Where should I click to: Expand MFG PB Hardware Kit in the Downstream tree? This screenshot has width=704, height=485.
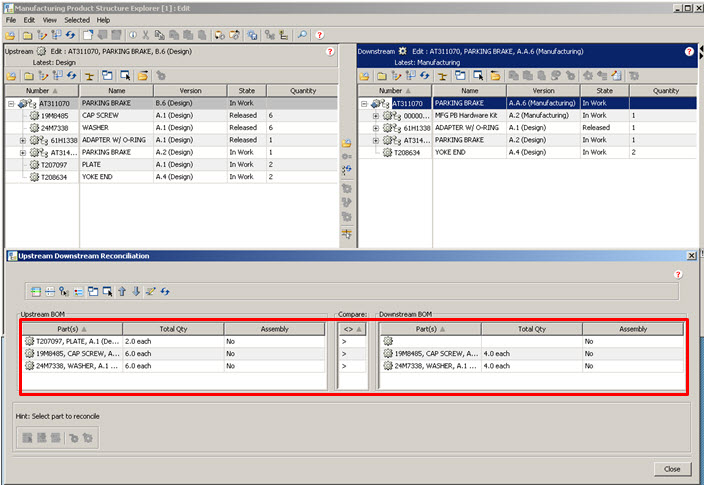tap(376, 116)
